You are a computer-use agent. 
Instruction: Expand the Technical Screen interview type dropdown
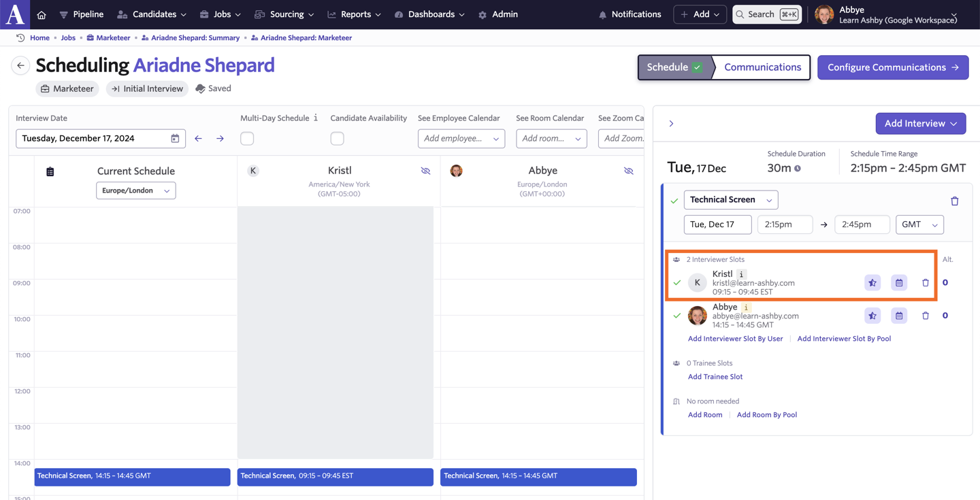pyautogui.click(x=730, y=200)
